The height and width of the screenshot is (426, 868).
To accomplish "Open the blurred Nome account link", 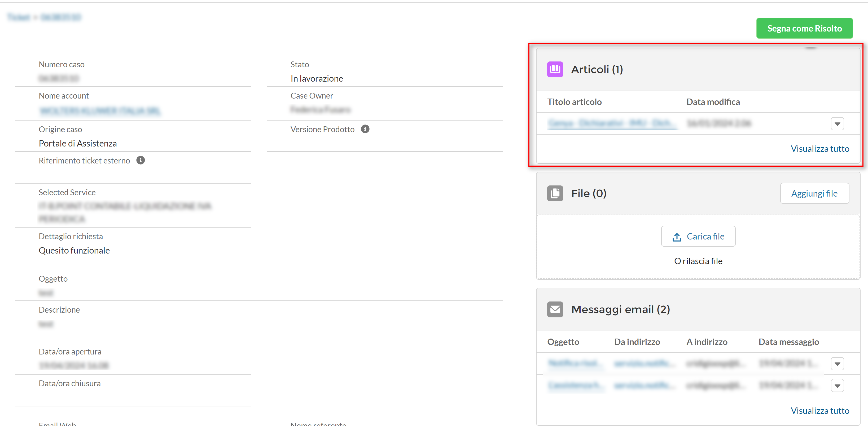I will 100,110.
